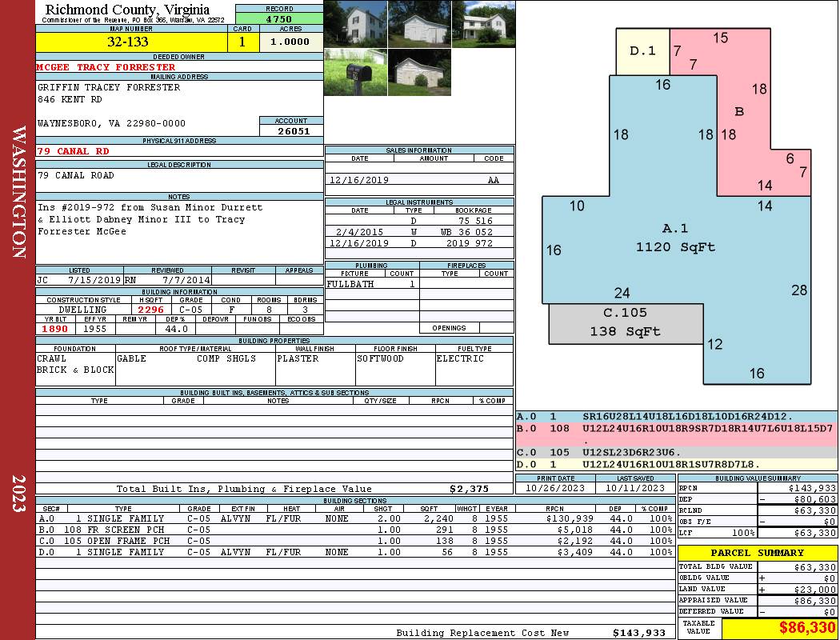Select the taxable value $86,330
The image size is (840, 640).
click(x=806, y=628)
